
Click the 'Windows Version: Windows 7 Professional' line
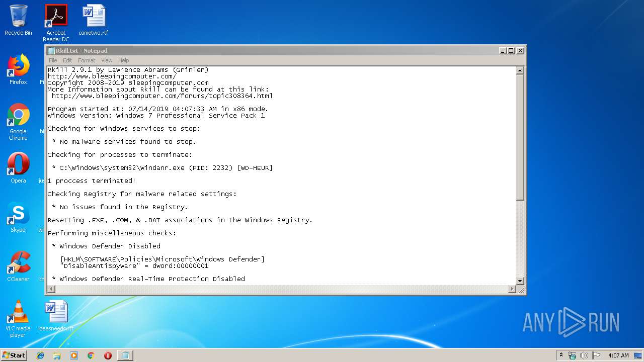click(x=156, y=116)
